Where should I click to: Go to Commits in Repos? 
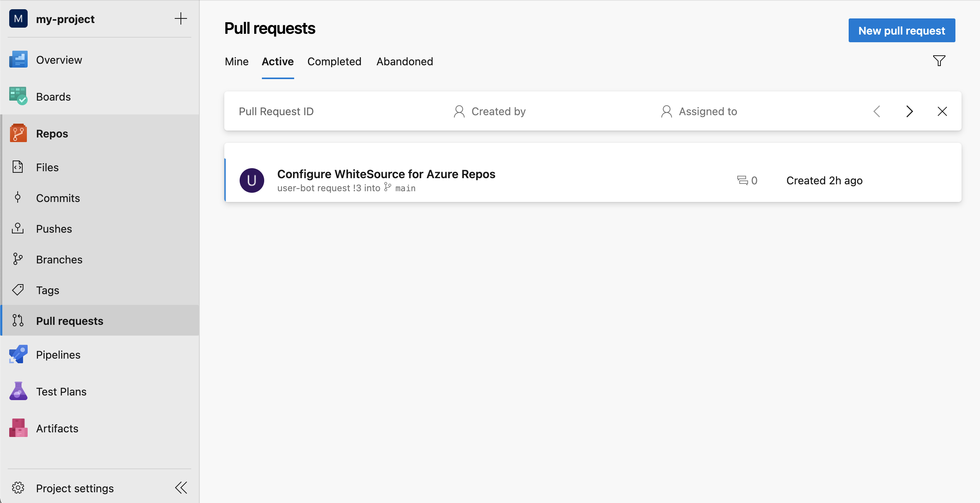(58, 198)
